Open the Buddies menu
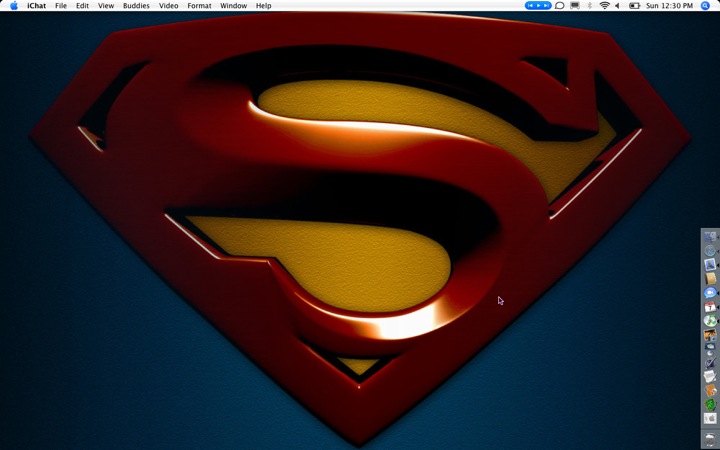 coord(136,6)
